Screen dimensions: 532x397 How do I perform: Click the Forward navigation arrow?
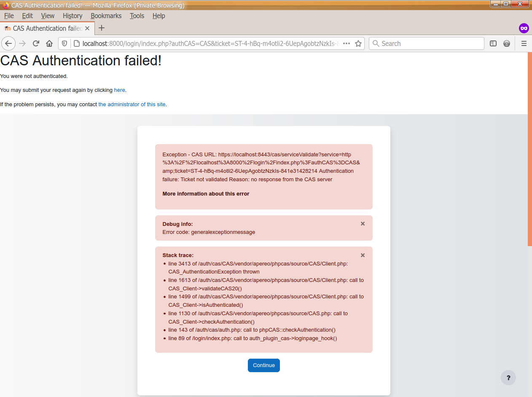pyautogui.click(x=23, y=43)
